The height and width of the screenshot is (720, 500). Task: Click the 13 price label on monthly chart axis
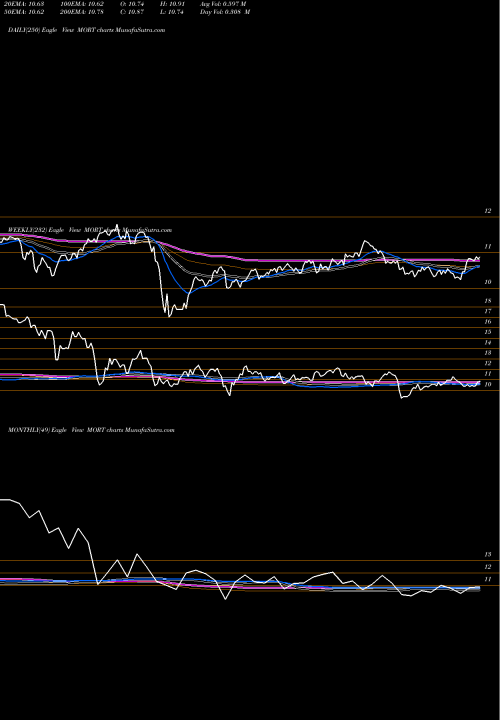[x=488, y=555]
